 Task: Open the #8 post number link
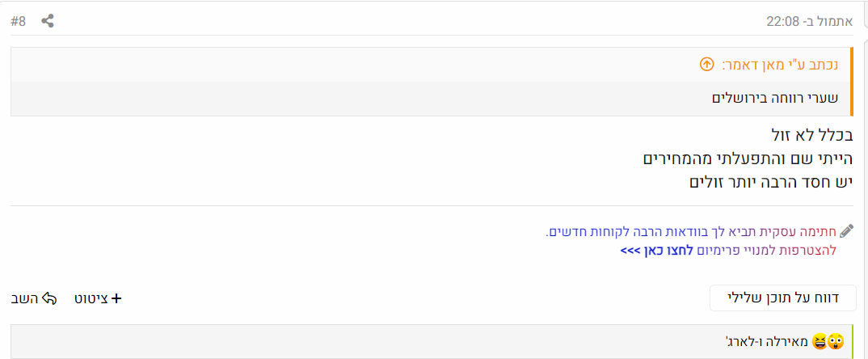tap(18, 22)
